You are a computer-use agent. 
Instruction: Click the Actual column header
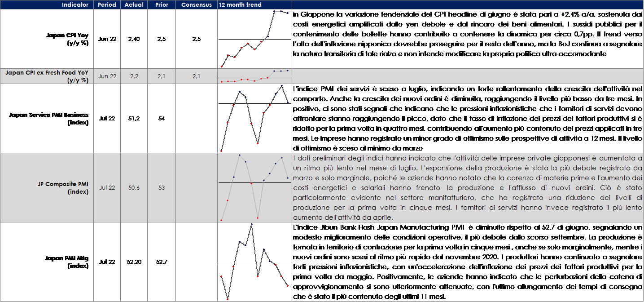pos(134,4)
